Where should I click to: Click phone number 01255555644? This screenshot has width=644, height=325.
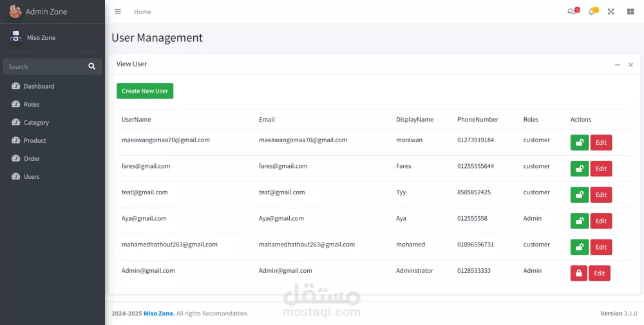[476, 166]
